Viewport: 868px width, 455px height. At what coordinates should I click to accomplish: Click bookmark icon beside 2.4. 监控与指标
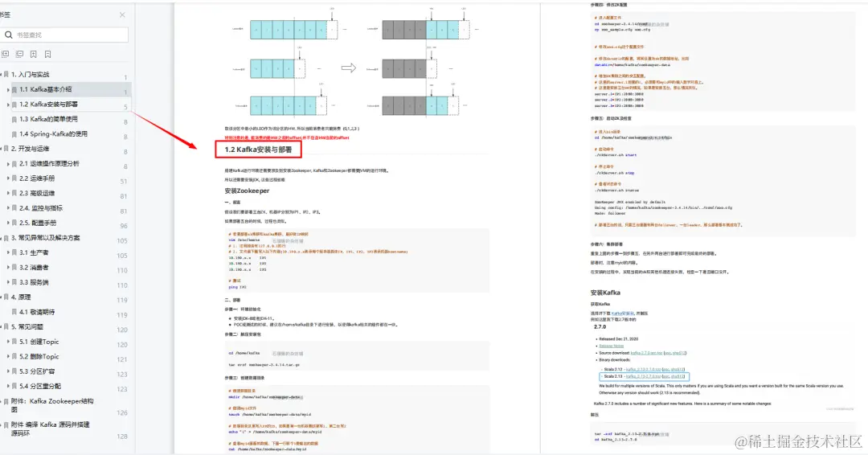pos(14,208)
